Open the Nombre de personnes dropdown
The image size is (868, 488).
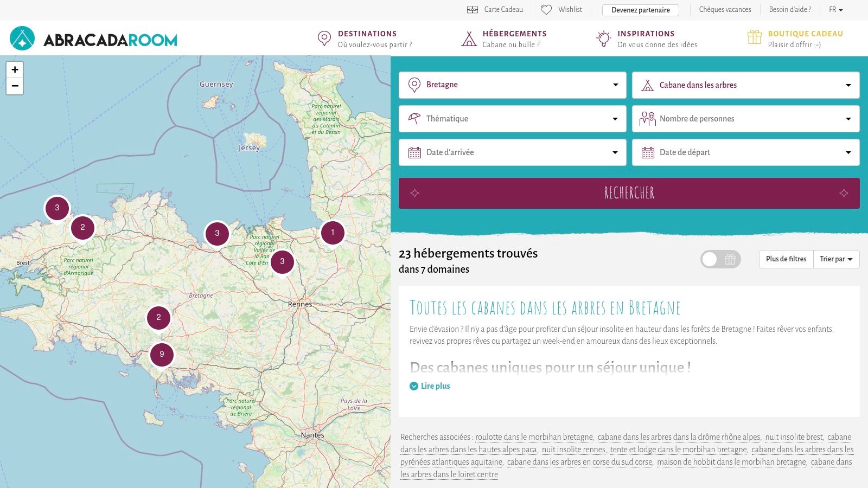pos(745,119)
